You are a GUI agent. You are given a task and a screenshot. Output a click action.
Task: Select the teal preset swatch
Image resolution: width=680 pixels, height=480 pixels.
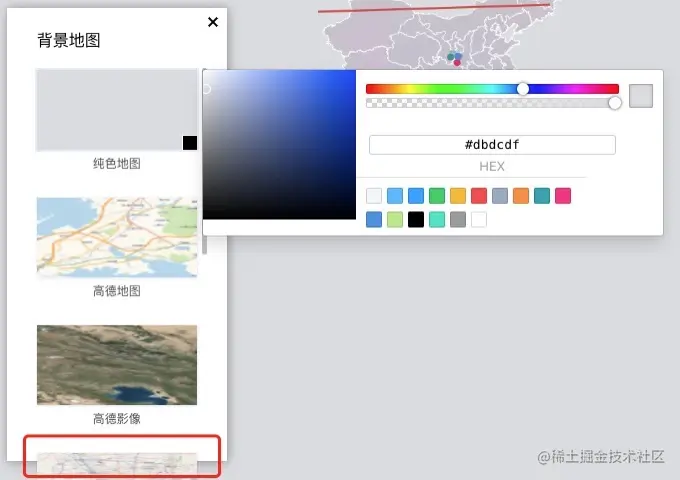point(542,196)
